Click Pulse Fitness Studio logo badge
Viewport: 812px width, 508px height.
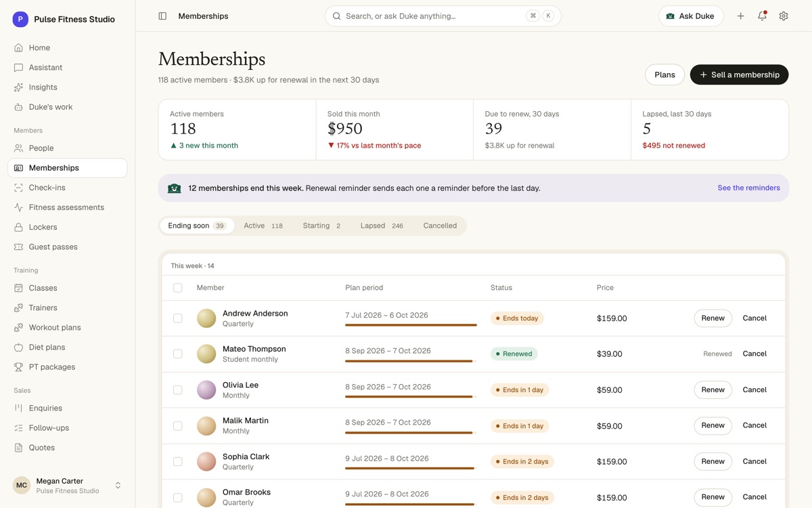(x=20, y=20)
